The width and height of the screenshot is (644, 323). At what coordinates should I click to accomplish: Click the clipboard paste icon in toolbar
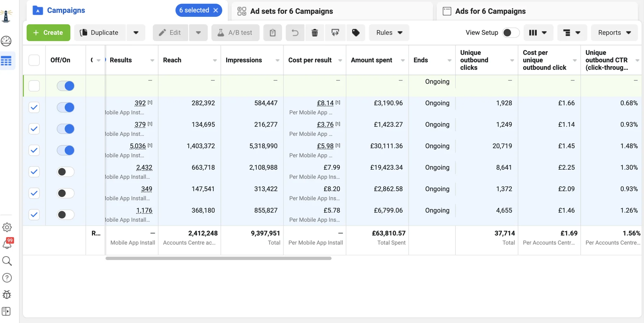pyautogui.click(x=273, y=33)
